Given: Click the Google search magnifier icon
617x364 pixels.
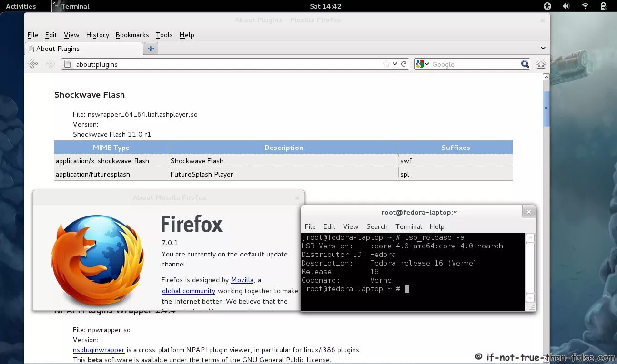Looking at the screenshot, I should point(525,64).
